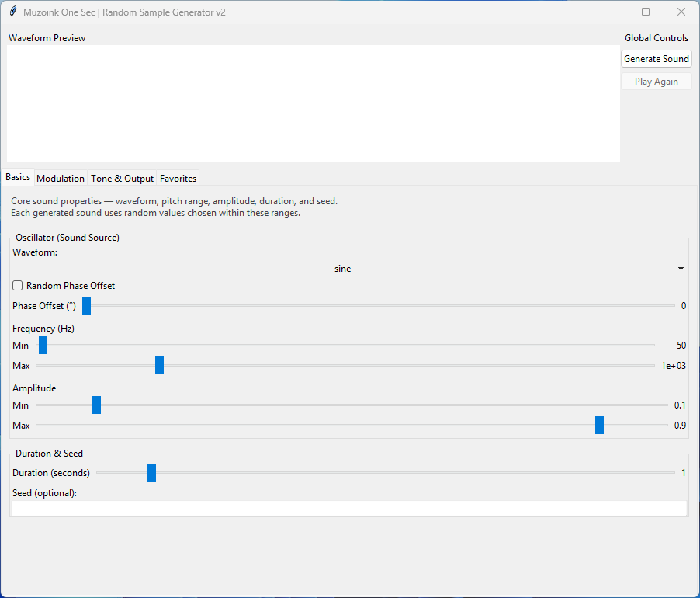The height and width of the screenshot is (598, 700).
Task: Click the 'Waveform Preview' label
Action: (47, 38)
